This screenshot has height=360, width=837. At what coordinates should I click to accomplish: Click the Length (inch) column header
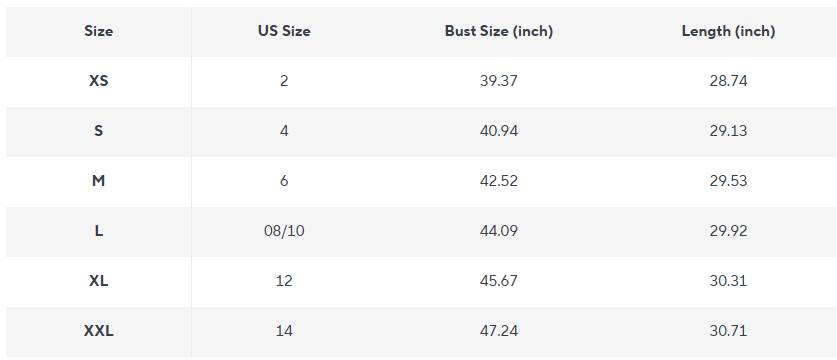728,32
